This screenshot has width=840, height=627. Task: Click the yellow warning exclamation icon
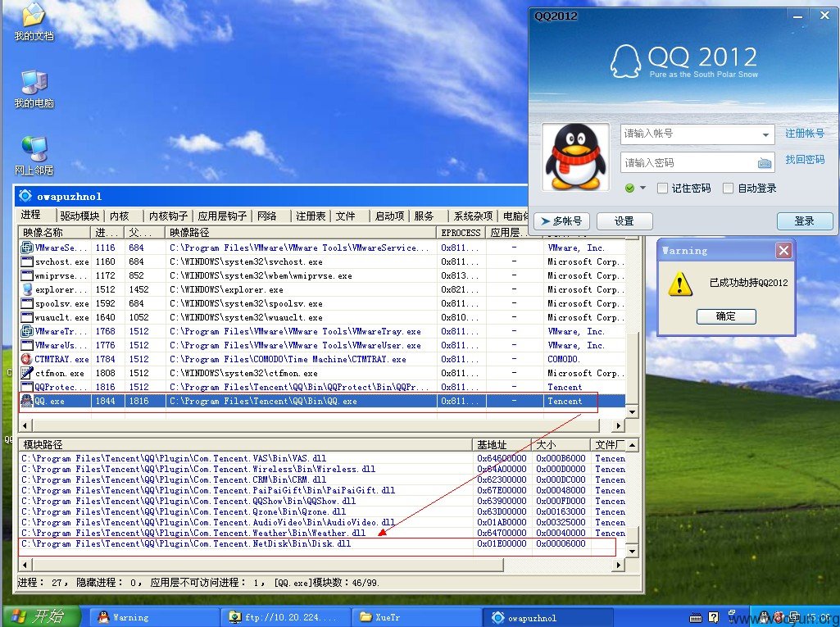680,284
